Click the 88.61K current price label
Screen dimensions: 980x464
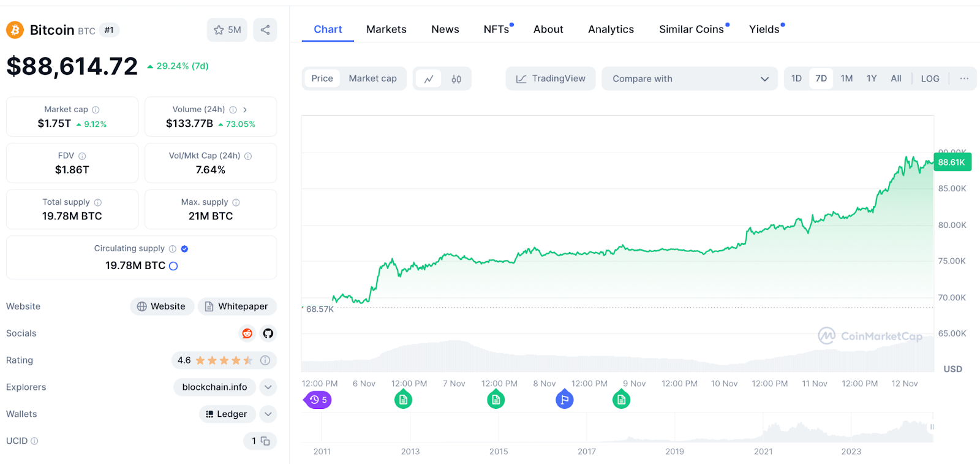point(952,162)
